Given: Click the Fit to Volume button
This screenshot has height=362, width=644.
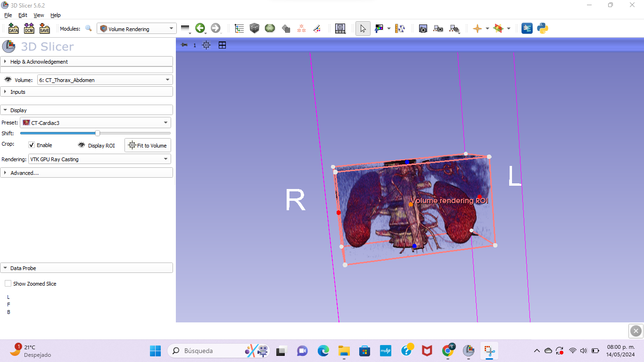Looking at the screenshot, I should [148, 145].
